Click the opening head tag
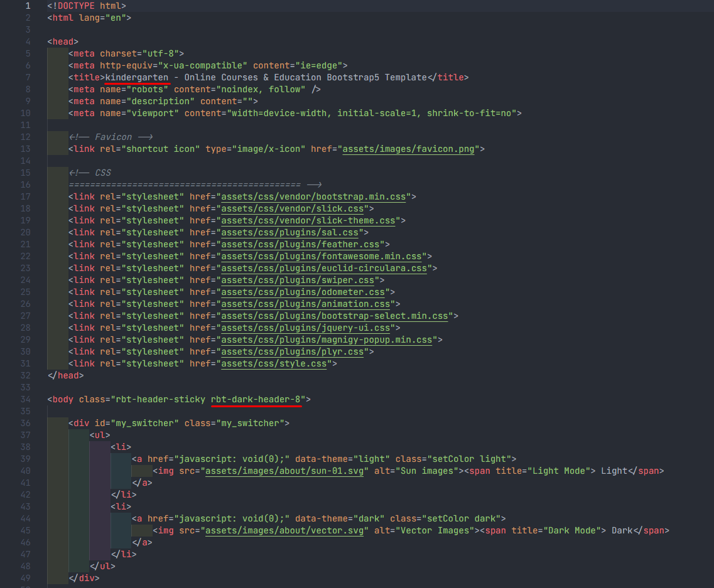 tap(63, 41)
